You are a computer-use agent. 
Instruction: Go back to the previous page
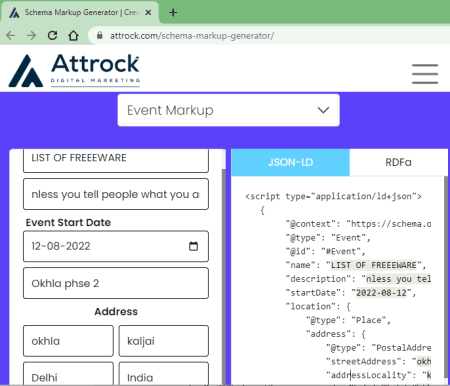(x=11, y=35)
